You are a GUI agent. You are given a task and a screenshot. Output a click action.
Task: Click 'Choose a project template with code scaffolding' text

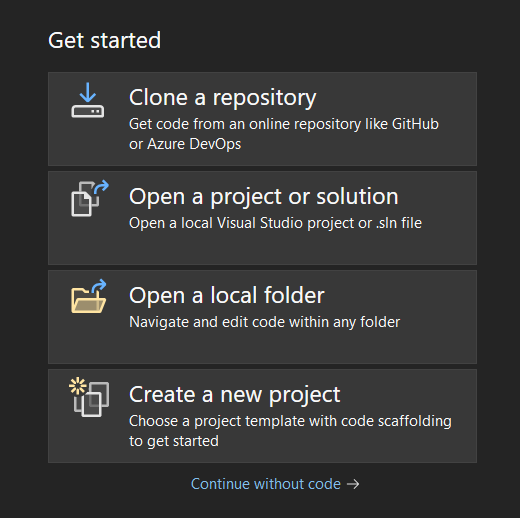[x=290, y=421]
